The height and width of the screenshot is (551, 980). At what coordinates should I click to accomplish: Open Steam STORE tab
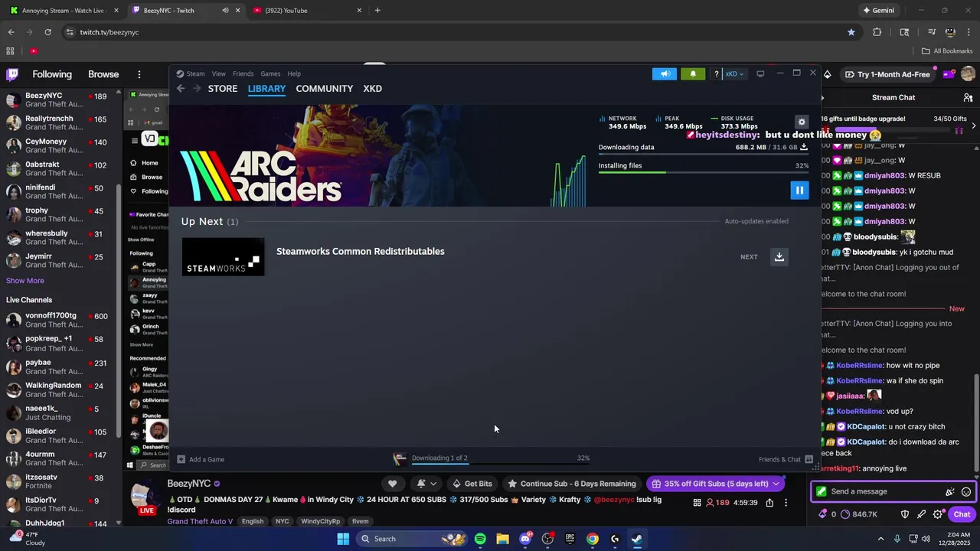coord(223,89)
